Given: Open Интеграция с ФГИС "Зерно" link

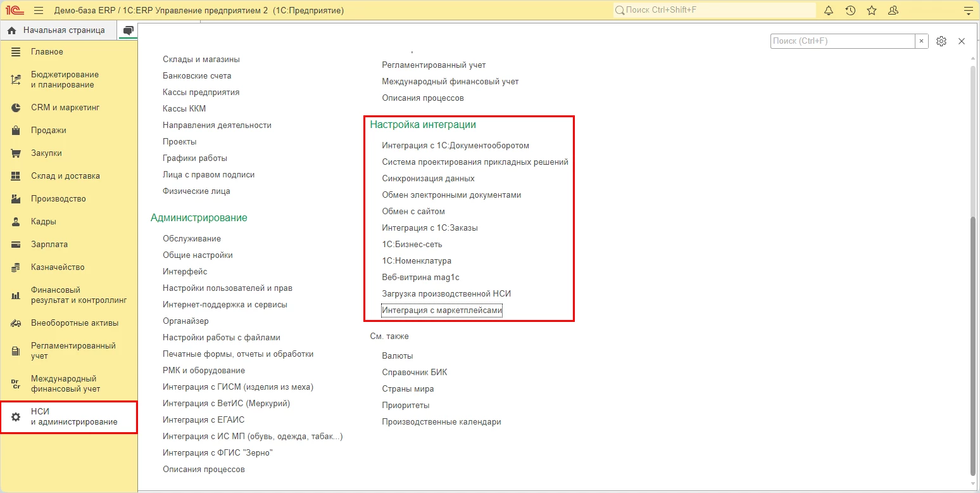Looking at the screenshot, I should [x=217, y=453].
